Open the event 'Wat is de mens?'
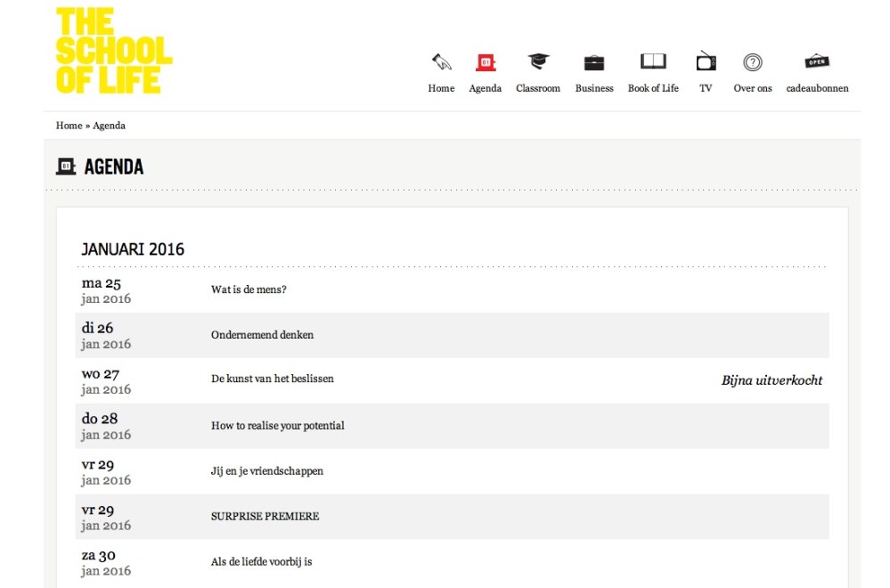890x588 pixels. (249, 290)
